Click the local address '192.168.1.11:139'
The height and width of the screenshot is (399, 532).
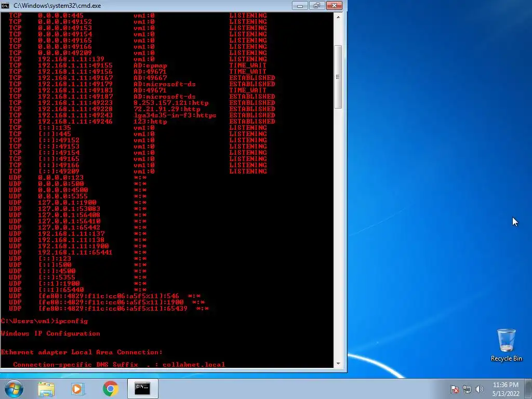(71, 59)
